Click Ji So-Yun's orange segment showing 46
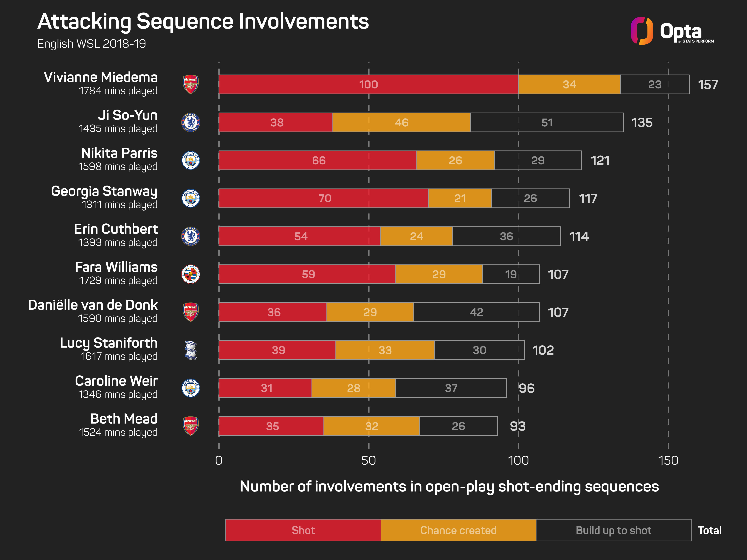747x560 pixels. tap(402, 122)
